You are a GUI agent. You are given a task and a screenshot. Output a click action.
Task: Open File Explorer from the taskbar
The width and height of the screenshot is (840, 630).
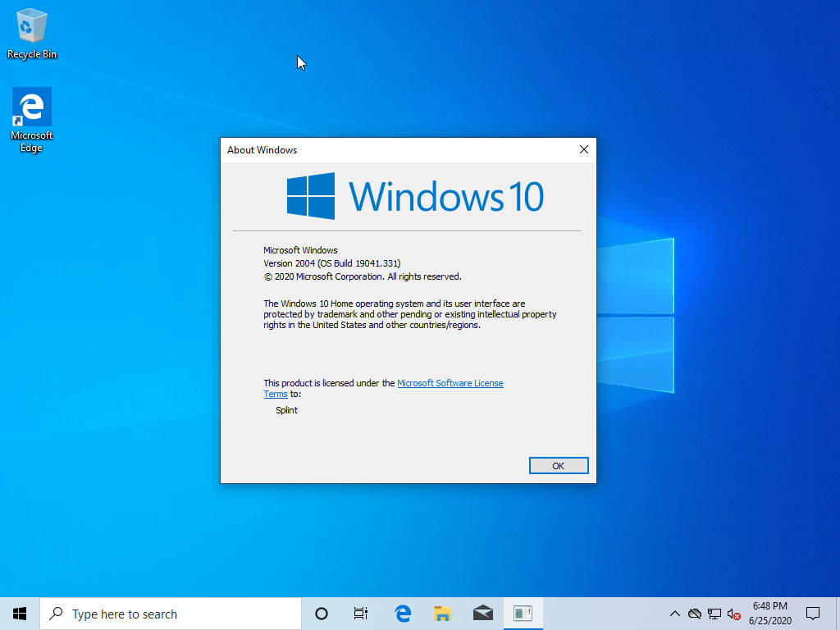point(443,614)
